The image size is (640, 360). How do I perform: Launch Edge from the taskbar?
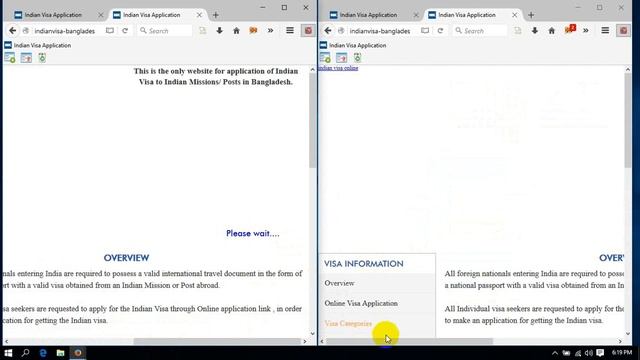click(43, 353)
